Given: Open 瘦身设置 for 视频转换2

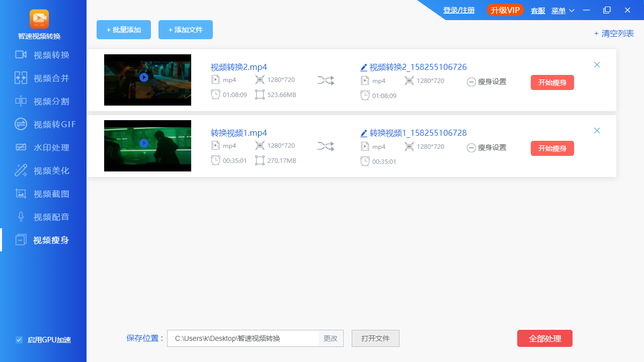Looking at the screenshot, I should tap(487, 82).
